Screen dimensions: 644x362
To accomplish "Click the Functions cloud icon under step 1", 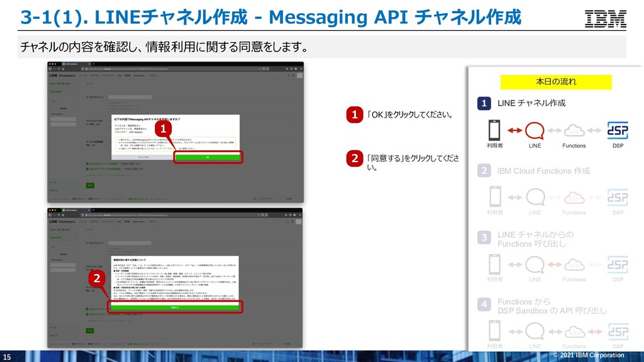I will point(574,131).
